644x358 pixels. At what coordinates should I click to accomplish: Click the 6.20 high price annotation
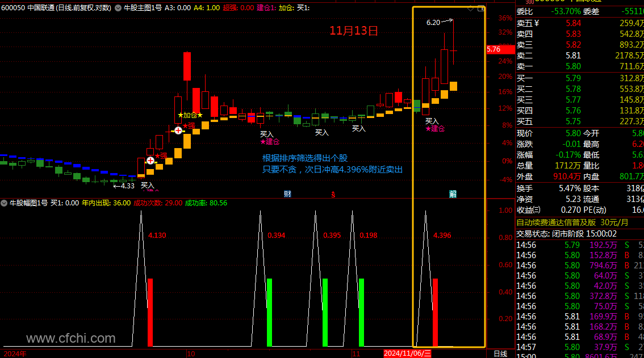pyautogui.click(x=433, y=23)
